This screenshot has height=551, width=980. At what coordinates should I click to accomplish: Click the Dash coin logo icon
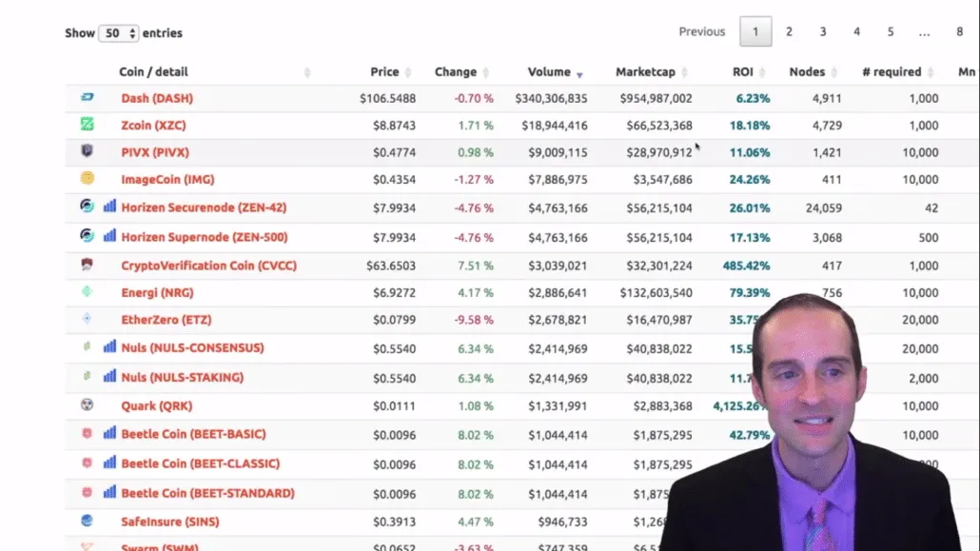[87, 98]
